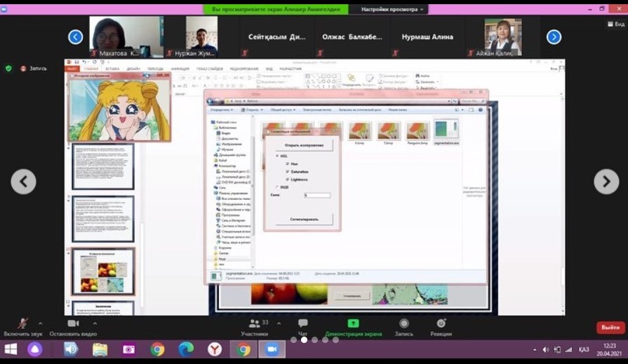
Task: Leave the meeting with red Выйти button
Action: coord(610,327)
